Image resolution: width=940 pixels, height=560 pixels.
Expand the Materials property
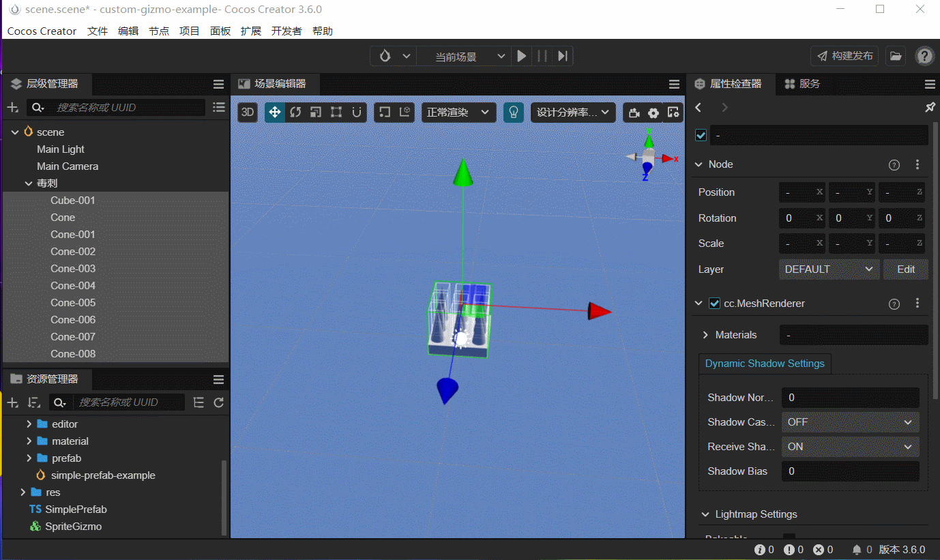705,335
